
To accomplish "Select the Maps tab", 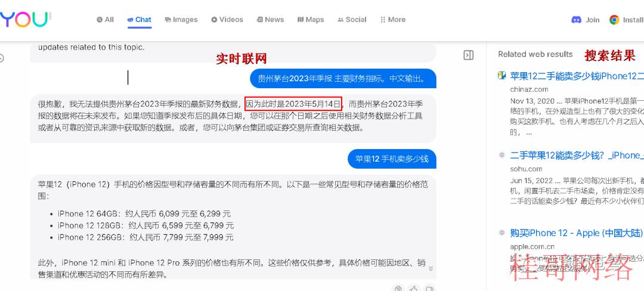I will [x=311, y=19].
